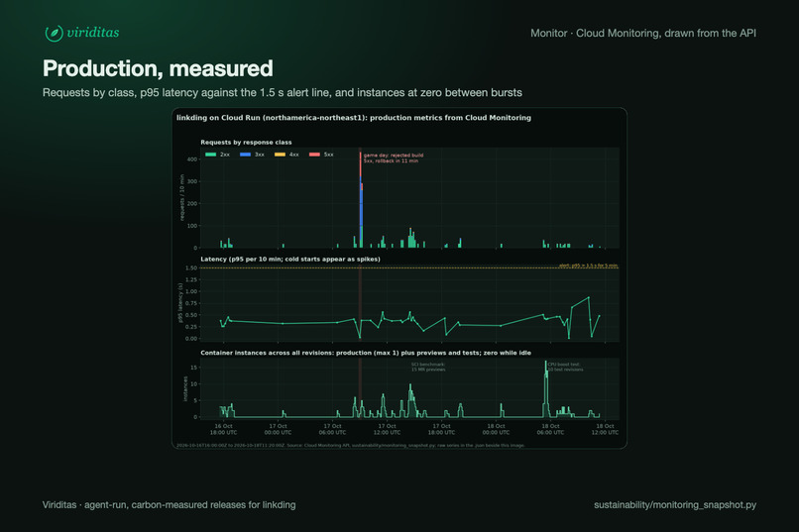Click the '17 Oct 00:00 UTC' axis label

tap(278, 429)
